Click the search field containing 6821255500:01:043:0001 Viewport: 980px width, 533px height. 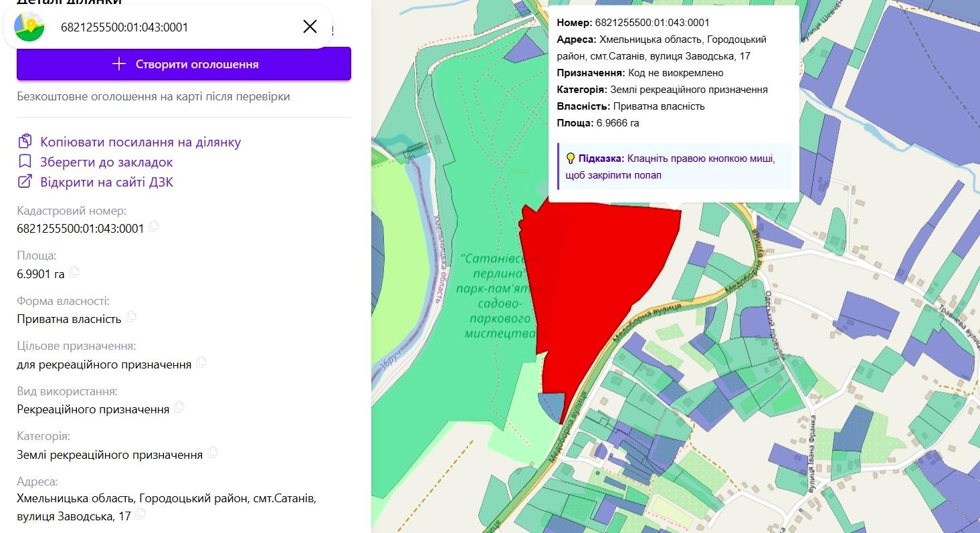pyautogui.click(x=174, y=27)
